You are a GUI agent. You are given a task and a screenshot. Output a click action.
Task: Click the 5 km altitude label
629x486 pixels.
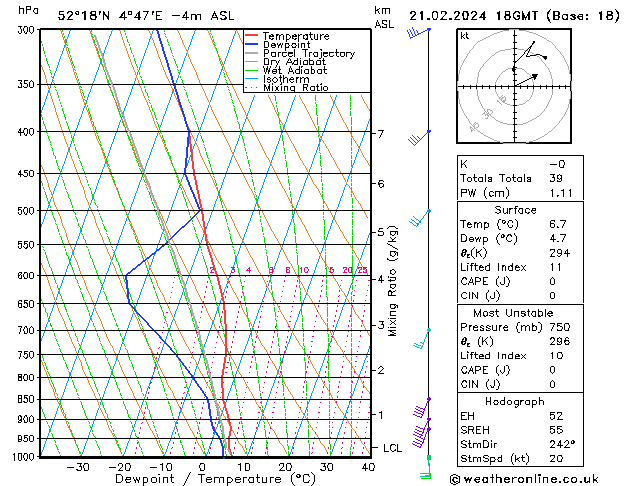(x=381, y=232)
